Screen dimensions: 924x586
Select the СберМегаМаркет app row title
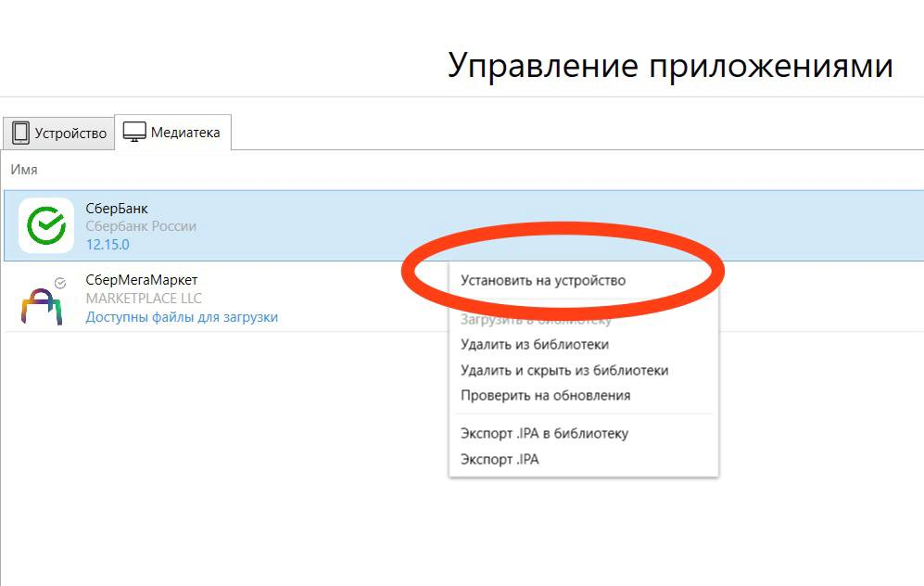pyautogui.click(x=142, y=280)
